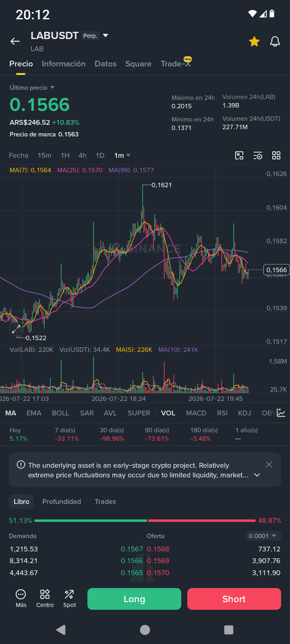Viewport: 290px width, 644px height.
Task: Show the KDJ sub-indicator
Action: 244,413
